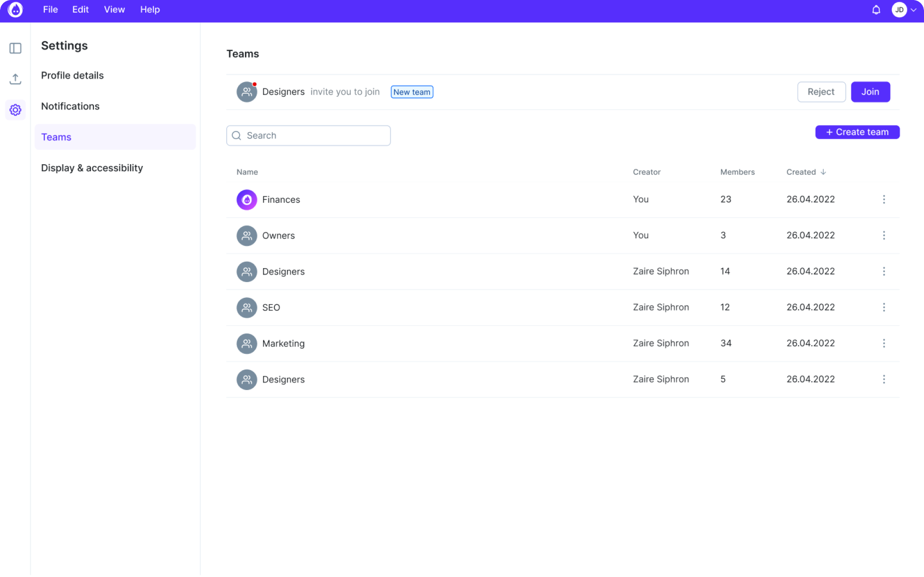Viewport: 924px width, 577px height.
Task: Open the File menu
Action: coord(50,9)
